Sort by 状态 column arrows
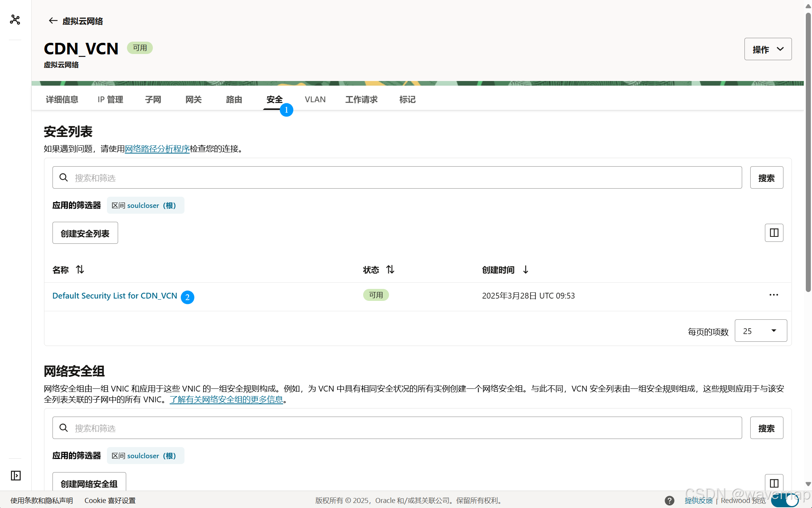Viewport: 812px width, 508px height. point(390,270)
